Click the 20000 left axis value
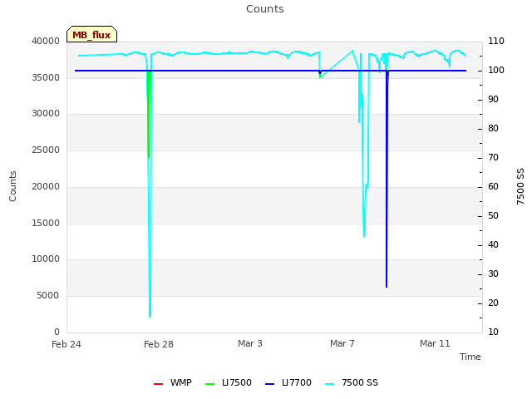The width and height of the screenshot is (532, 399). tap(46, 186)
